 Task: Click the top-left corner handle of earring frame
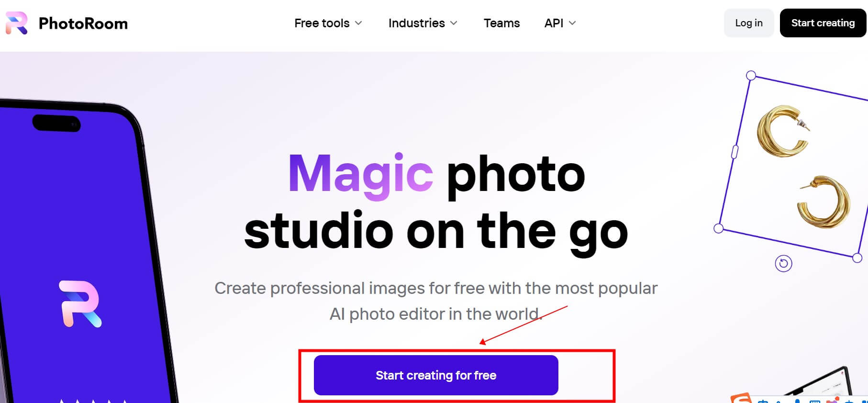tap(751, 75)
